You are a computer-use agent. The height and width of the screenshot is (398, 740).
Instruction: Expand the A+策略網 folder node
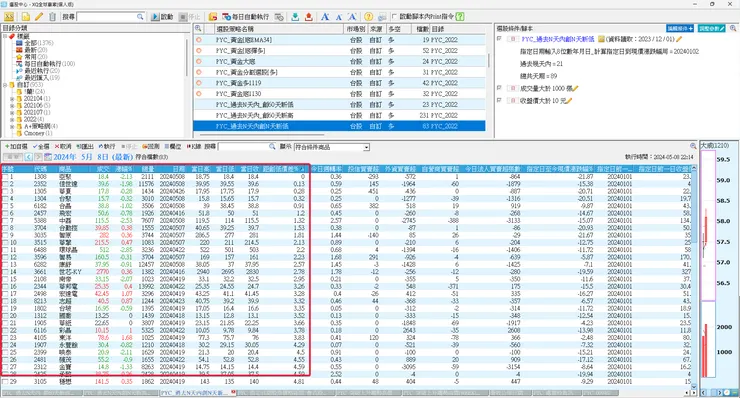click(12, 127)
